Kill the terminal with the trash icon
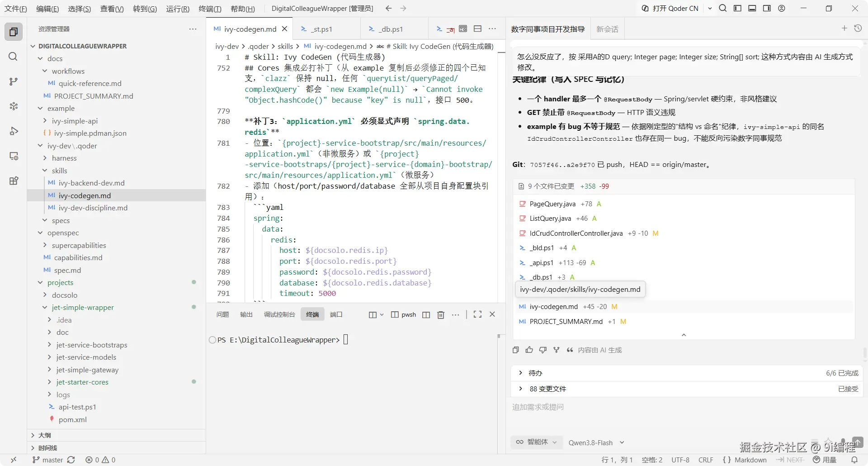Viewport: 868px width, 466px height. (441, 314)
